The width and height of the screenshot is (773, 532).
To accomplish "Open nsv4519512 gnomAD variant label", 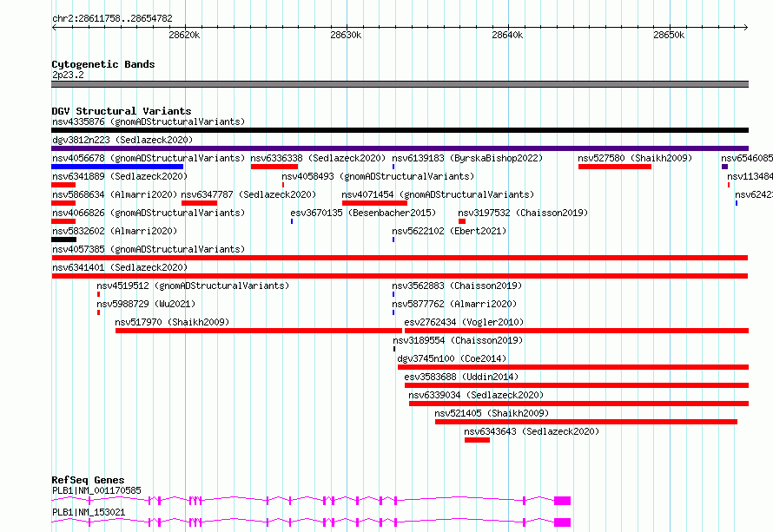I will 193,286.
